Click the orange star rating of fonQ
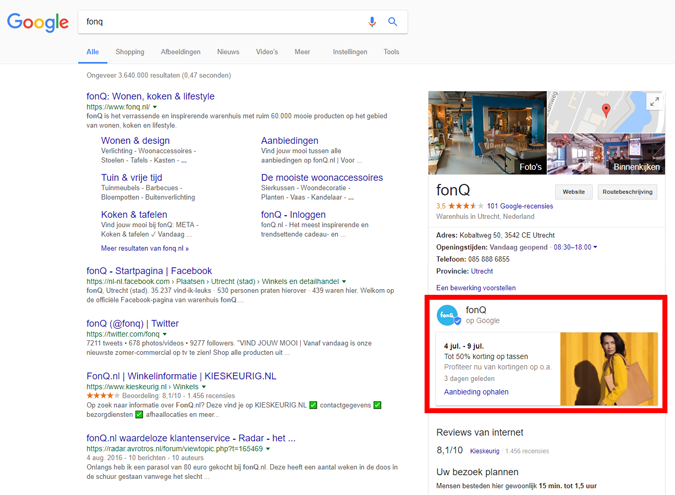The height and width of the screenshot is (495, 675). [466, 206]
